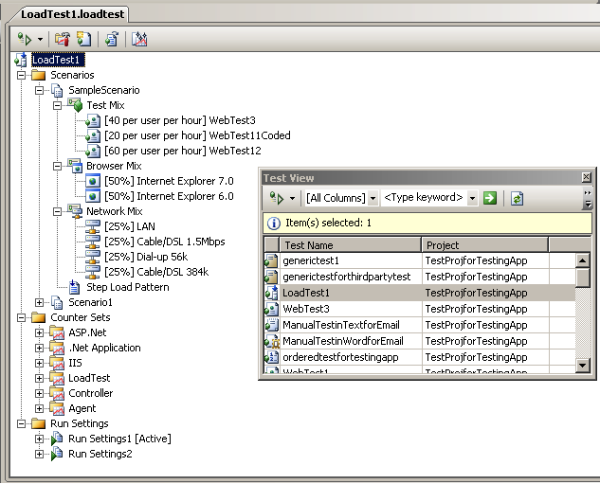Click the second yellow-document toolbar icon beside Add Scenario
This screenshot has height=484, width=600.
point(84,39)
